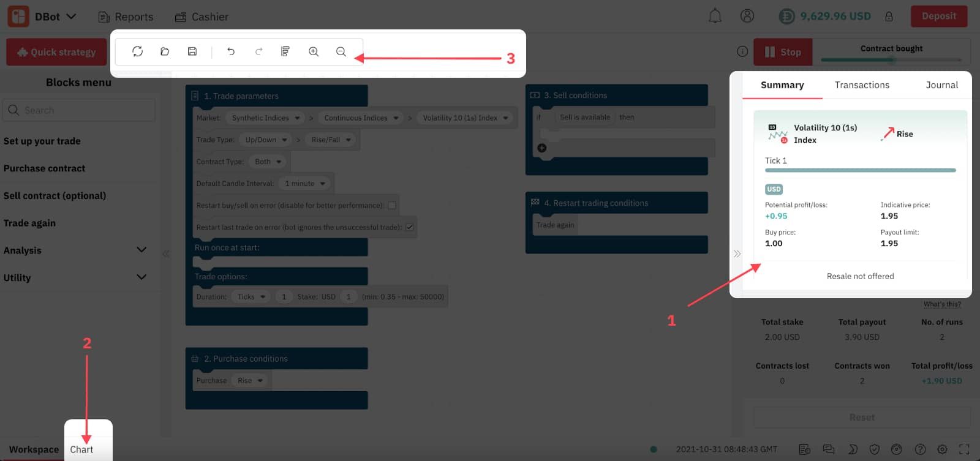Click the DBot logo icon

[18, 17]
